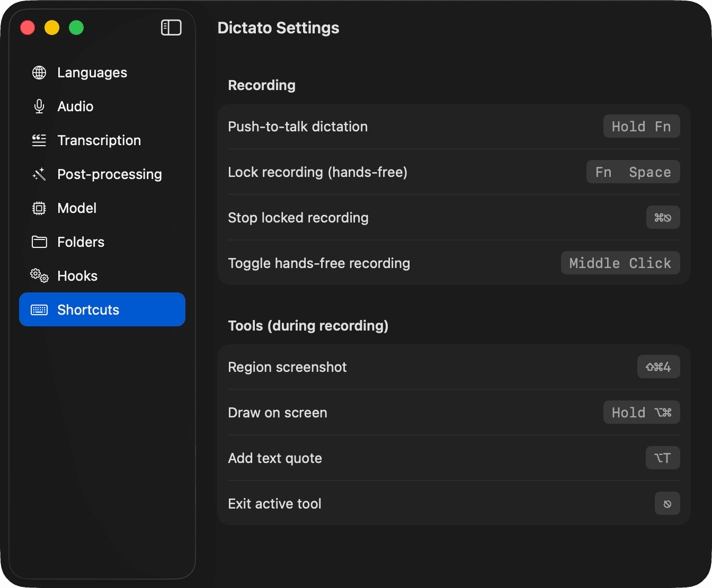Click the gears icon next to Hooks
The height and width of the screenshot is (588, 712).
[x=39, y=275]
